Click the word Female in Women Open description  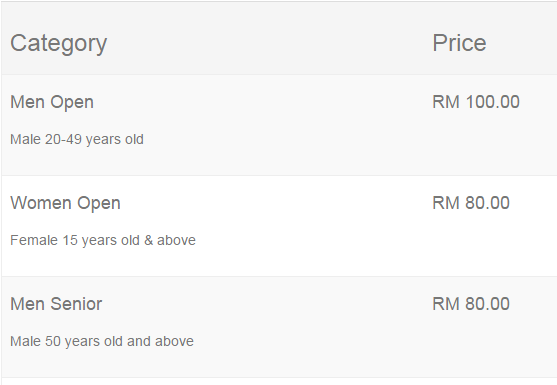34,240
